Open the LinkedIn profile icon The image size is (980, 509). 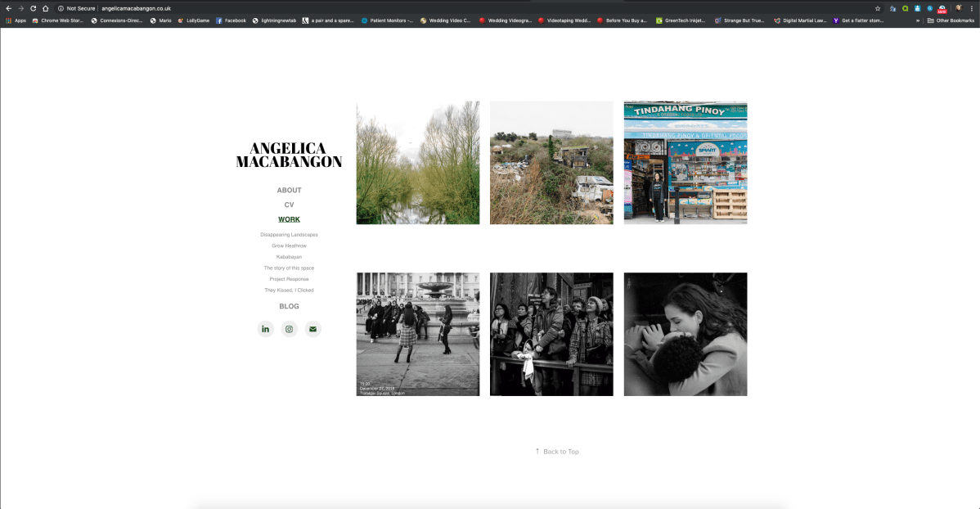point(265,328)
